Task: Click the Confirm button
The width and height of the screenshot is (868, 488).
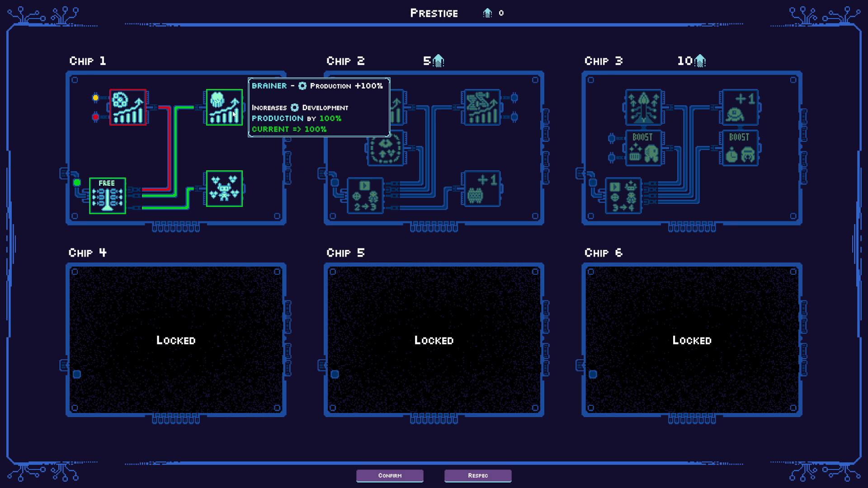Action: (x=390, y=475)
